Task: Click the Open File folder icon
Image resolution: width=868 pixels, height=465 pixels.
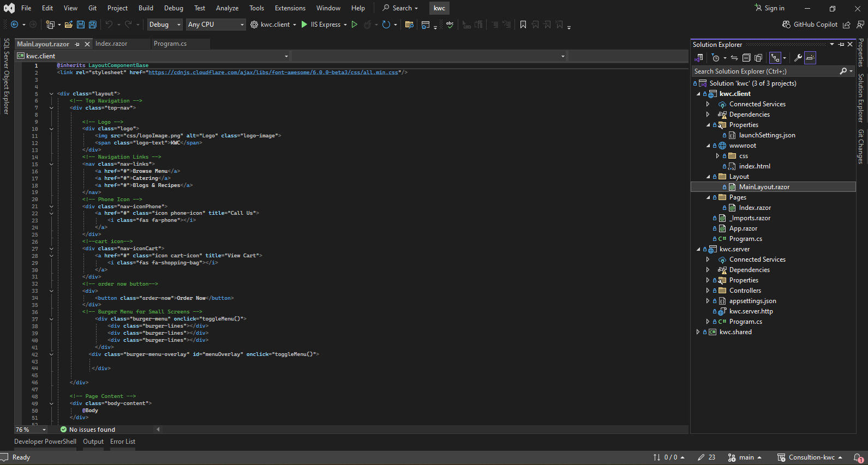Action: pos(69,25)
